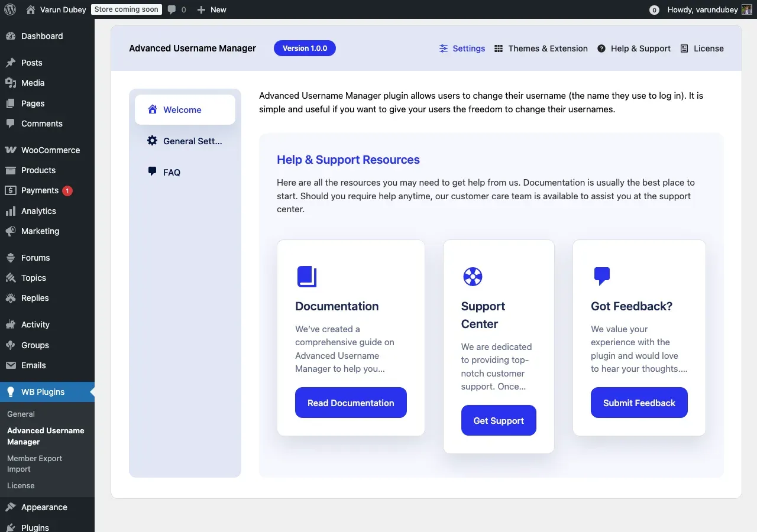The height and width of the screenshot is (532, 757).
Task: Click the Marketing megaphone icon
Action: tap(11, 231)
